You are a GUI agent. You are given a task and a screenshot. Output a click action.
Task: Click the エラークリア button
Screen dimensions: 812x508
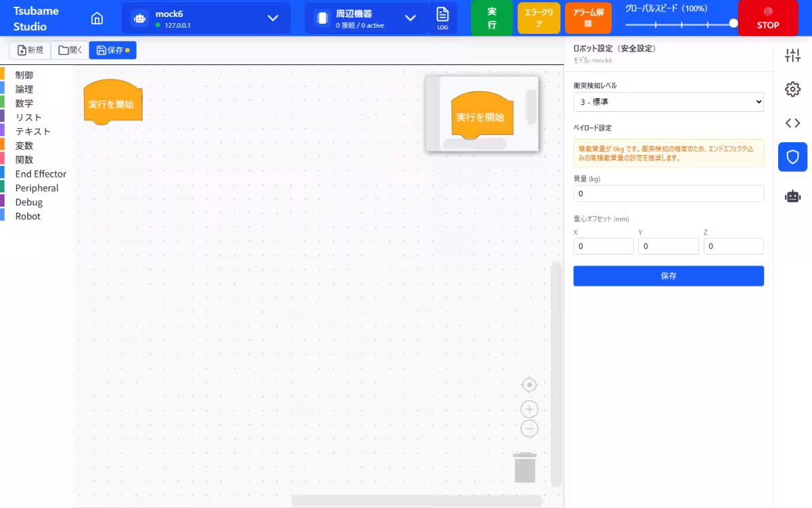tap(539, 18)
